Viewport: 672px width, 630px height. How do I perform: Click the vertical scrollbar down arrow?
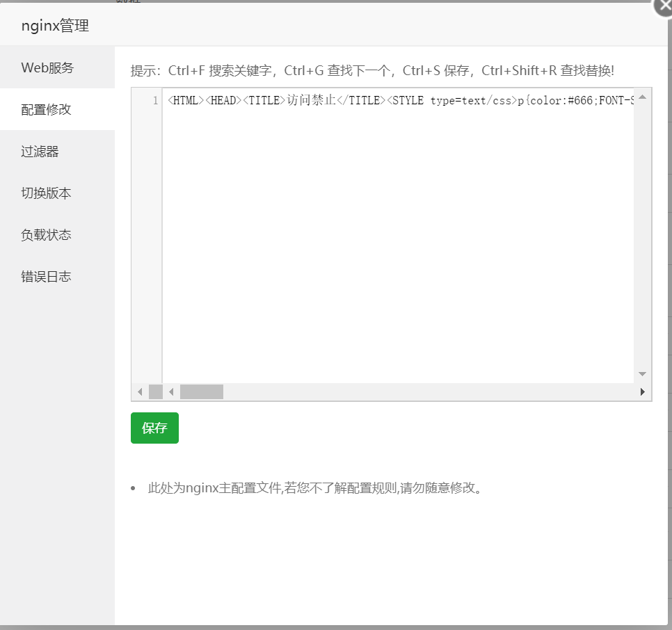[x=643, y=373]
